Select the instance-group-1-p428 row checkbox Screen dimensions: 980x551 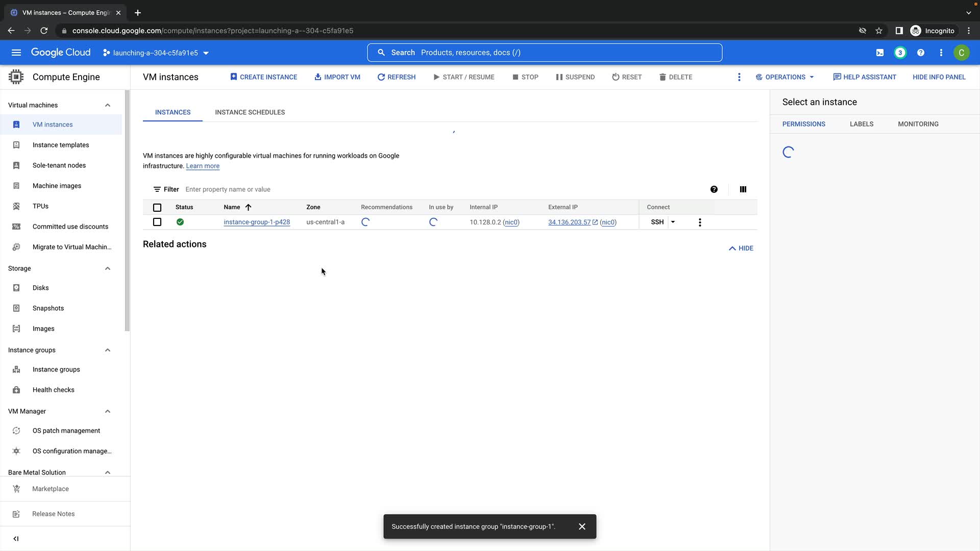coord(157,222)
